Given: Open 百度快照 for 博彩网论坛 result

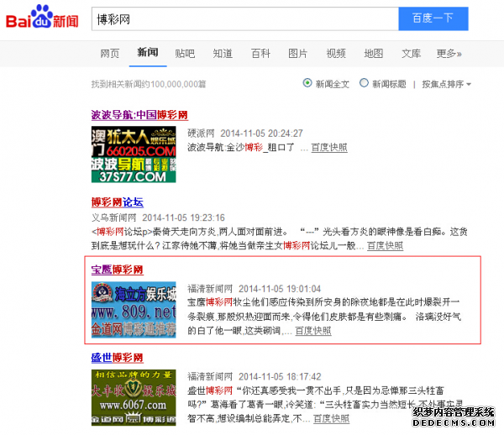Looking at the screenshot, I should [x=385, y=246].
